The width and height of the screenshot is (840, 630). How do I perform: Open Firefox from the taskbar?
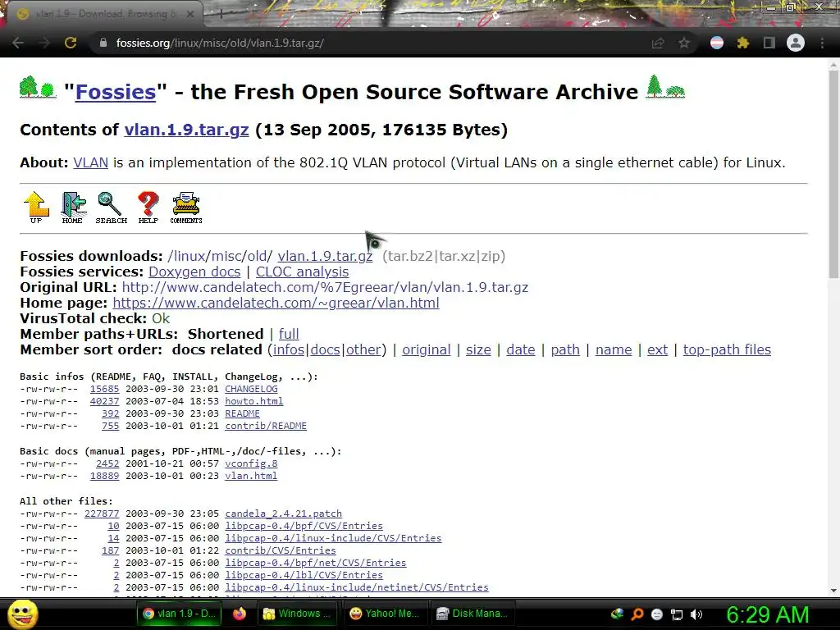pos(240,614)
